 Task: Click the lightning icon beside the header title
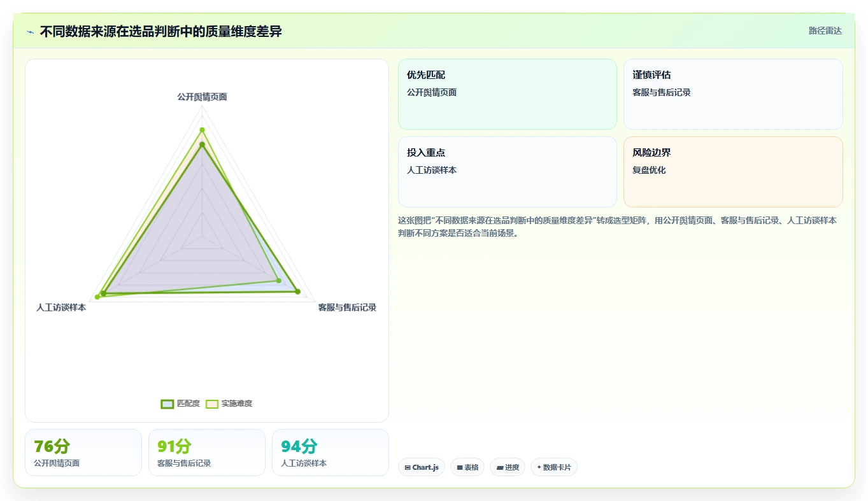30,32
